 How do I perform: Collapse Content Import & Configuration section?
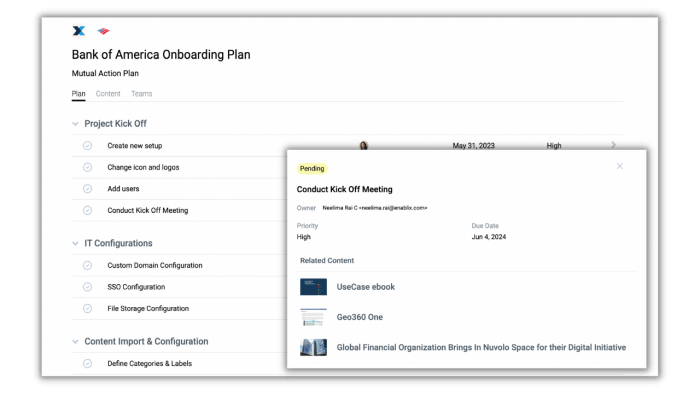(x=75, y=342)
